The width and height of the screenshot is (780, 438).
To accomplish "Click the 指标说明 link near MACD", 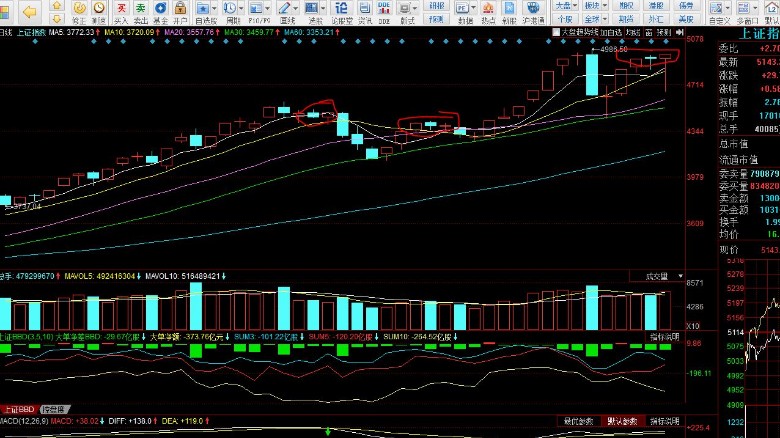I will tap(663, 421).
